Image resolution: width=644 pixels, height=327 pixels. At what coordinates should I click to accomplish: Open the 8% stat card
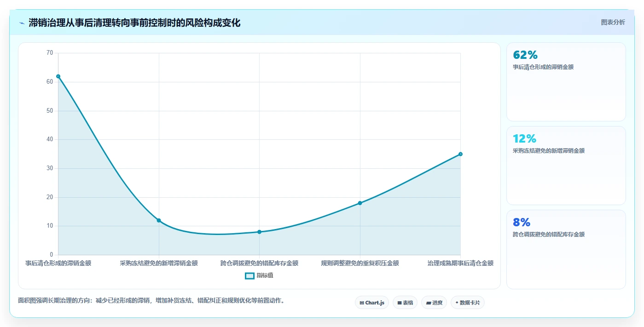click(x=566, y=249)
